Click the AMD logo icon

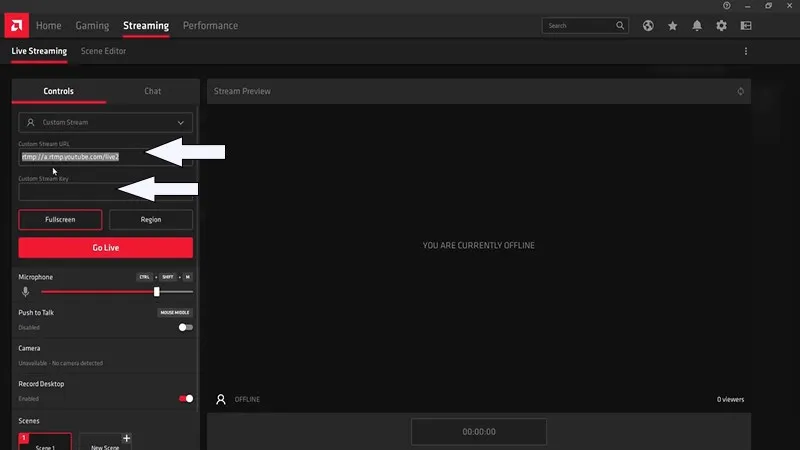click(x=17, y=26)
